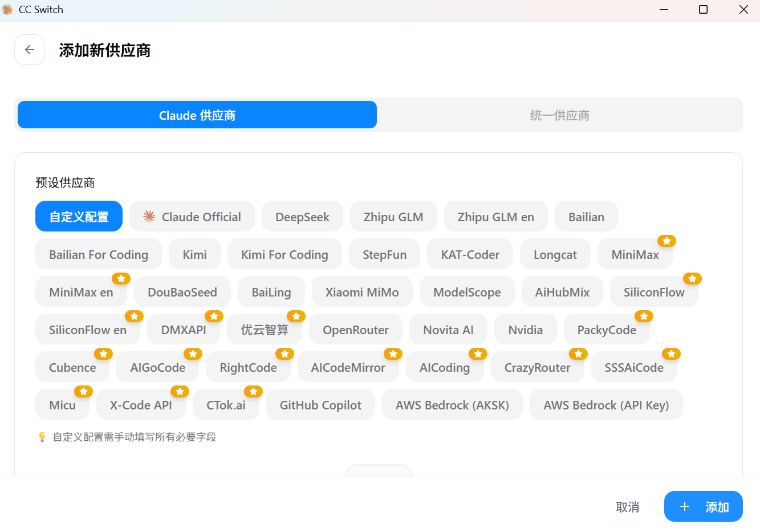This screenshot has height=532, width=760.
Task: Click the star badge on PackyCode preset
Action: [x=644, y=316]
